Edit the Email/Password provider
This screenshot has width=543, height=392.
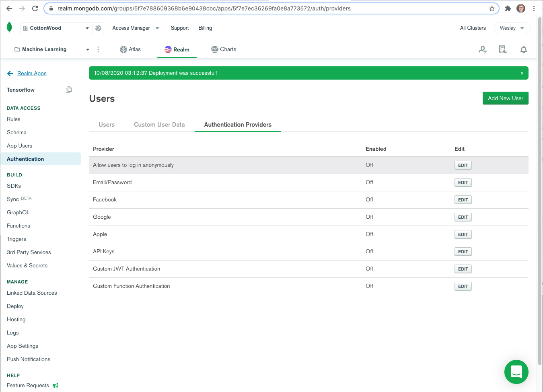(x=463, y=183)
